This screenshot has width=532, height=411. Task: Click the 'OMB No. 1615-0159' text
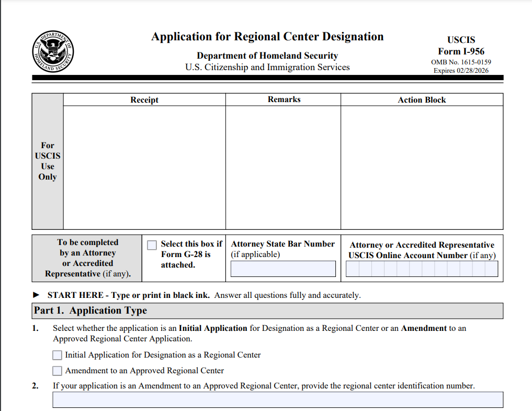pyautogui.click(x=461, y=62)
